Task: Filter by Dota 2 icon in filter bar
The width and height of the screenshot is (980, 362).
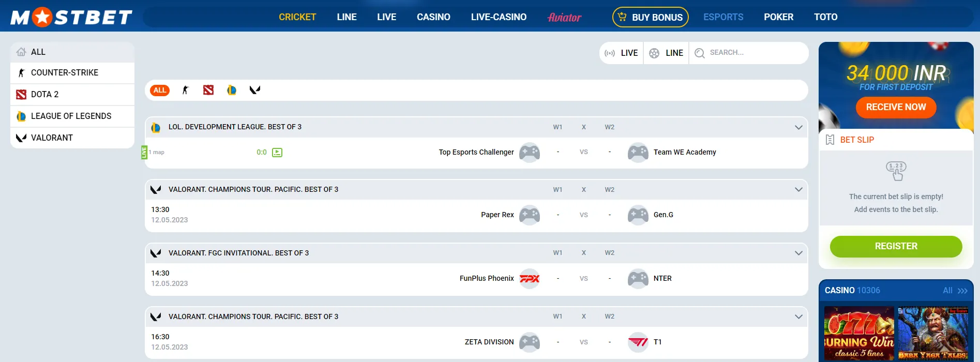Action: 208,90
